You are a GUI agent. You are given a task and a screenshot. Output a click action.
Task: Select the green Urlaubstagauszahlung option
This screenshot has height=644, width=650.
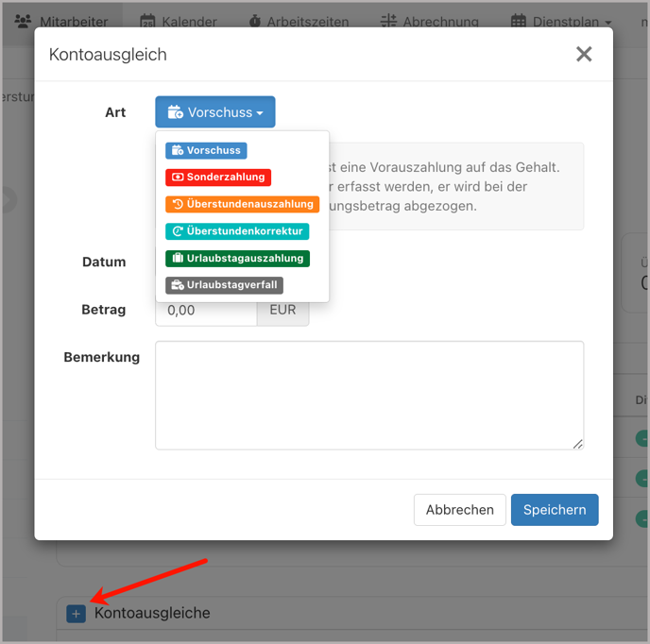click(x=237, y=258)
